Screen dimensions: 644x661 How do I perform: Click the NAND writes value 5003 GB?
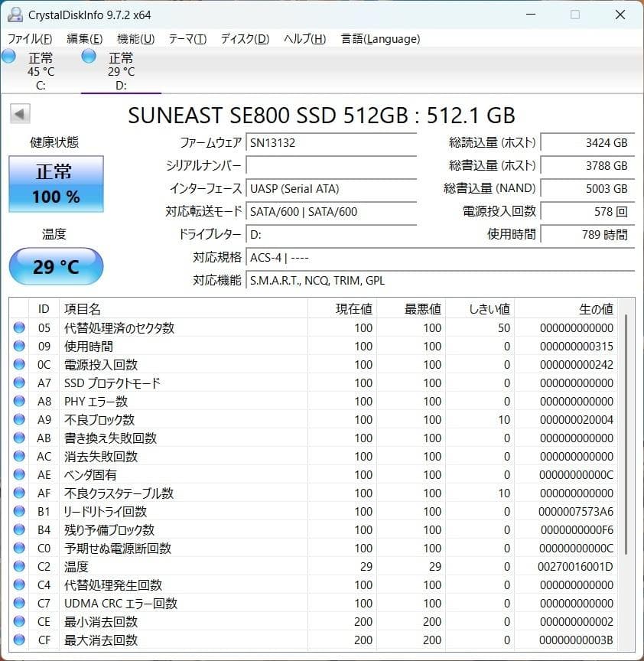point(587,188)
